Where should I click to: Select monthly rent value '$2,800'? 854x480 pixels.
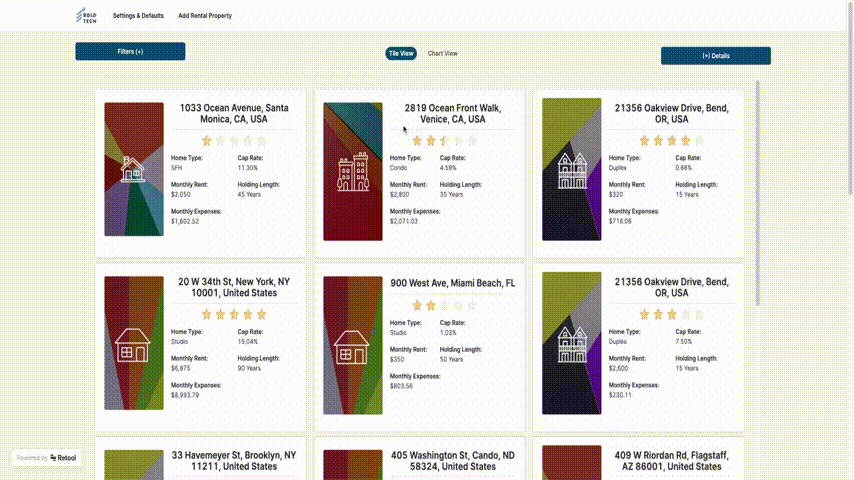[400, 195]
